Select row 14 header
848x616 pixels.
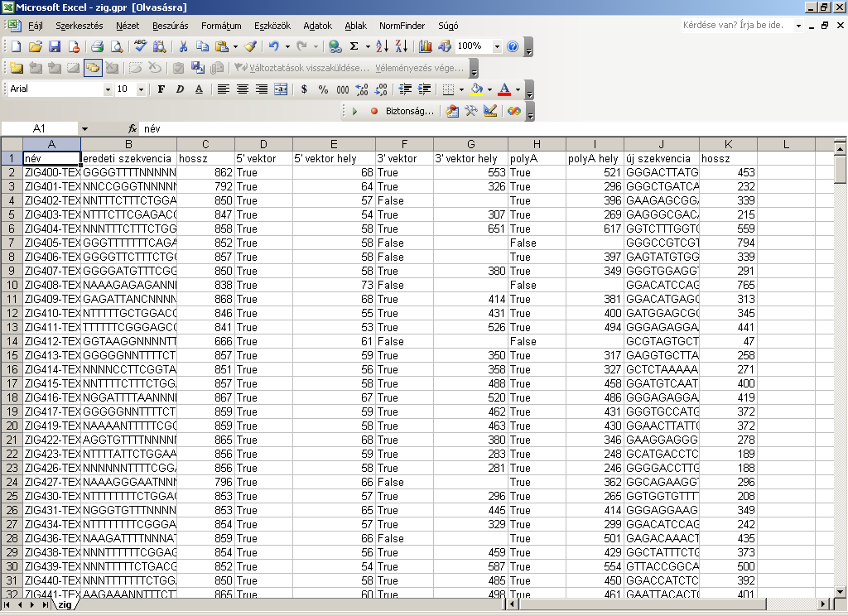tap(12, 341)
